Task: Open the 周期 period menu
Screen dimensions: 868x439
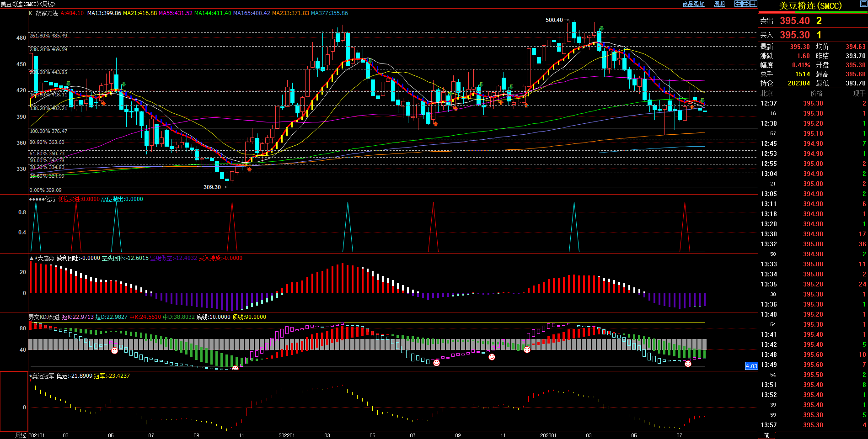Action: pos(719,4)
